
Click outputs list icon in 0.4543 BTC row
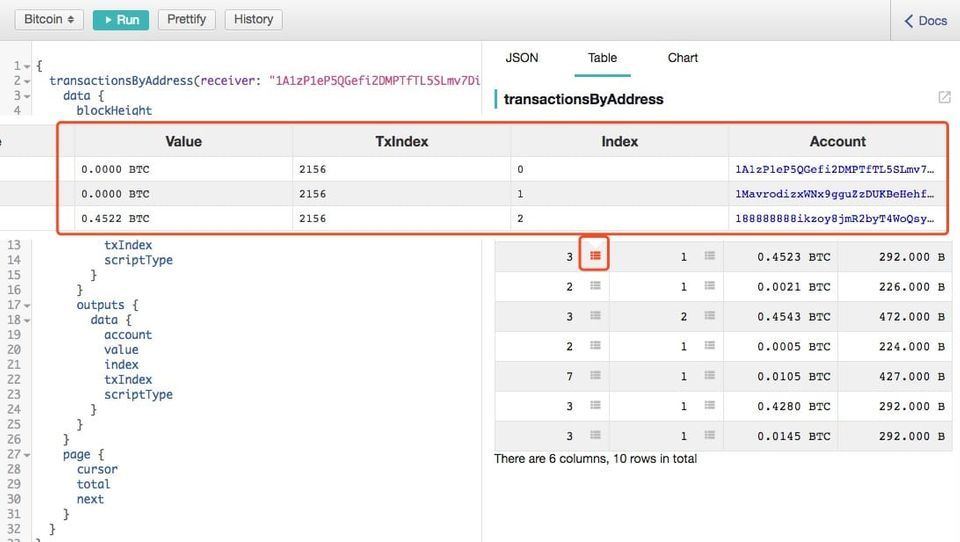tap(709, 316)
